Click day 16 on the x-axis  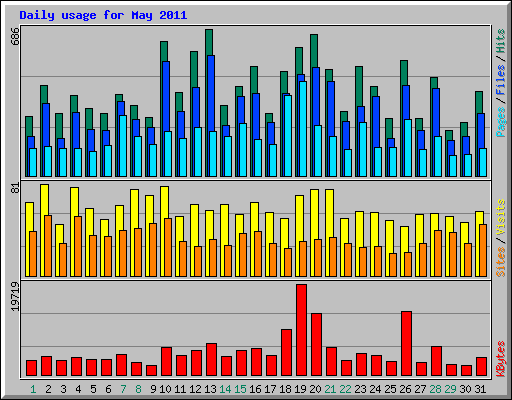tap(255, 389)
